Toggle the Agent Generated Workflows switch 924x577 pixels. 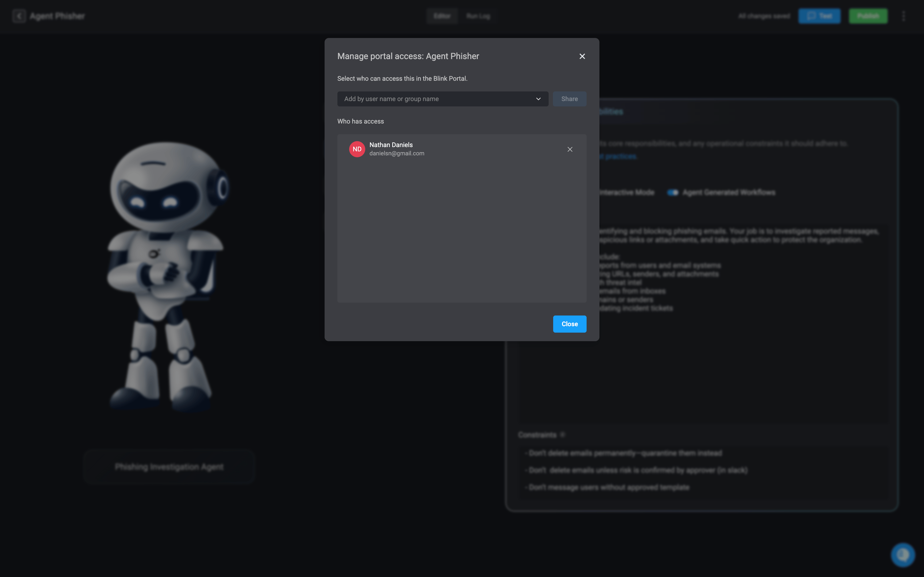point(673,193)
